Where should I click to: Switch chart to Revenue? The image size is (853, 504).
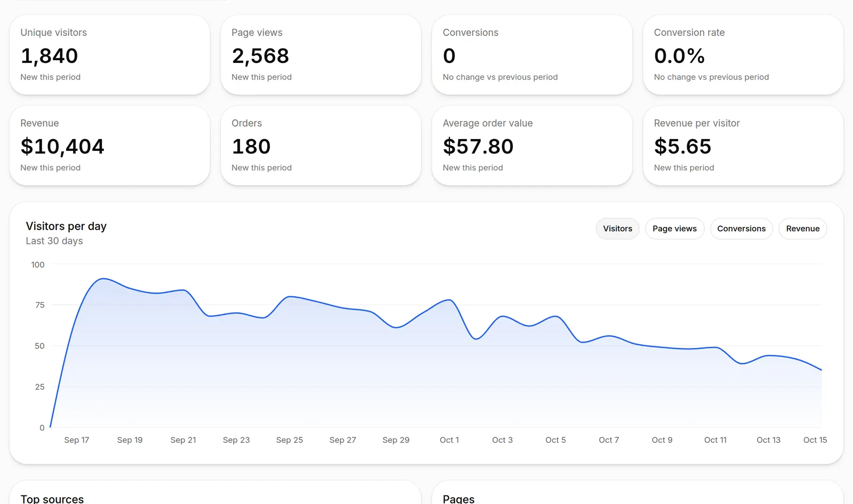click(x=802, y=229)
